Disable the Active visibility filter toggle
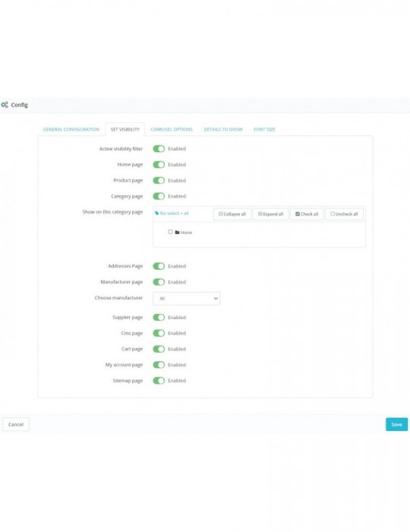The height and width of the screenshot is (532, 410). pyautogui.click(x=159, y=149)
